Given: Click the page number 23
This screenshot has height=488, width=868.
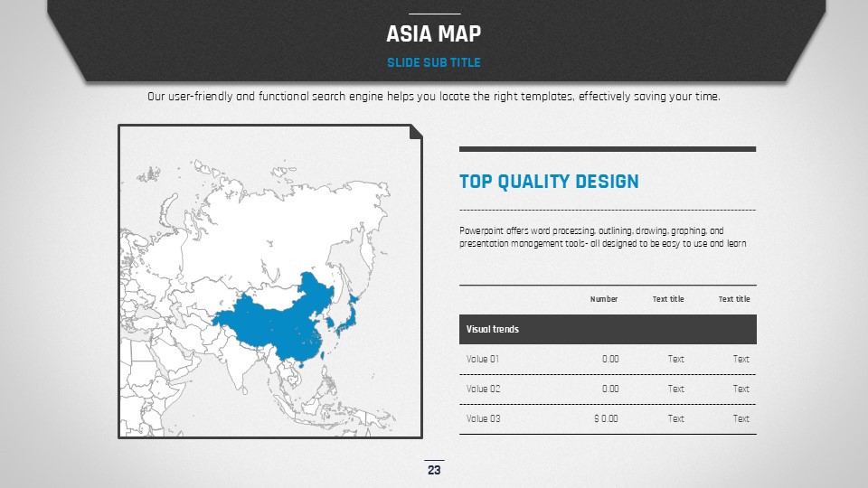Looking at the screenshot, I should 434,470.
